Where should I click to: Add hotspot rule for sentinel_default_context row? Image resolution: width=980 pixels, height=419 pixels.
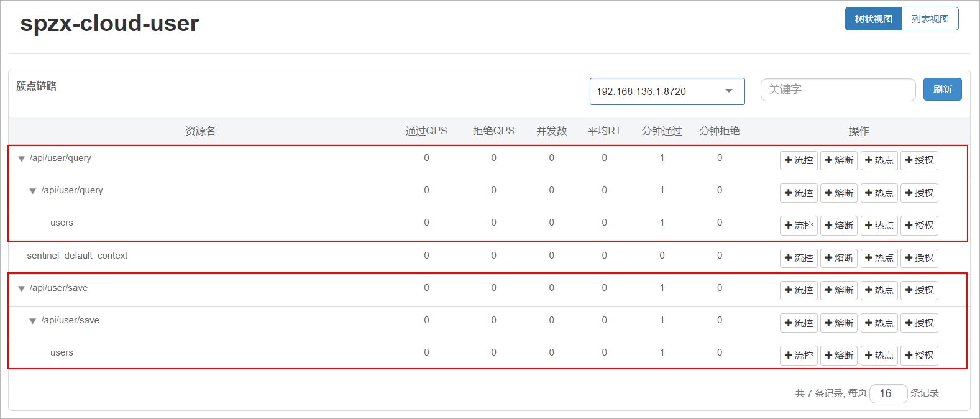(879, 258)
